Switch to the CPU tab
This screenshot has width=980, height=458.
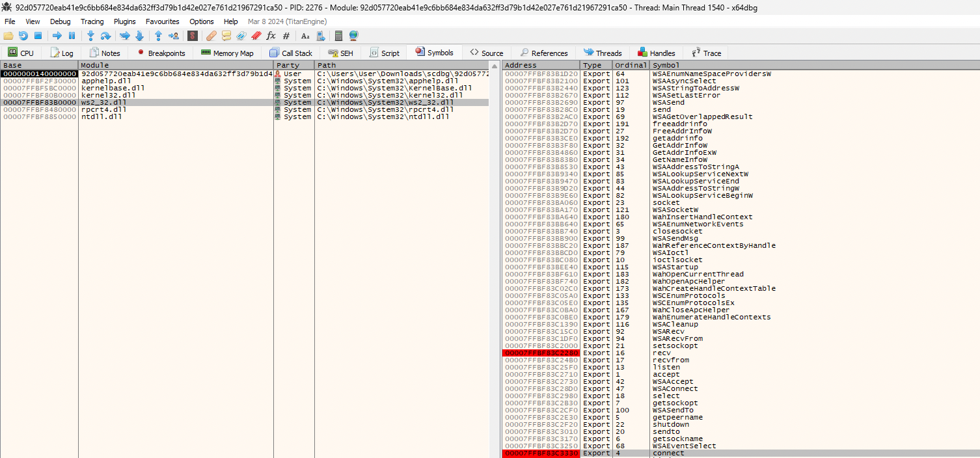click(x=21, y=53)
